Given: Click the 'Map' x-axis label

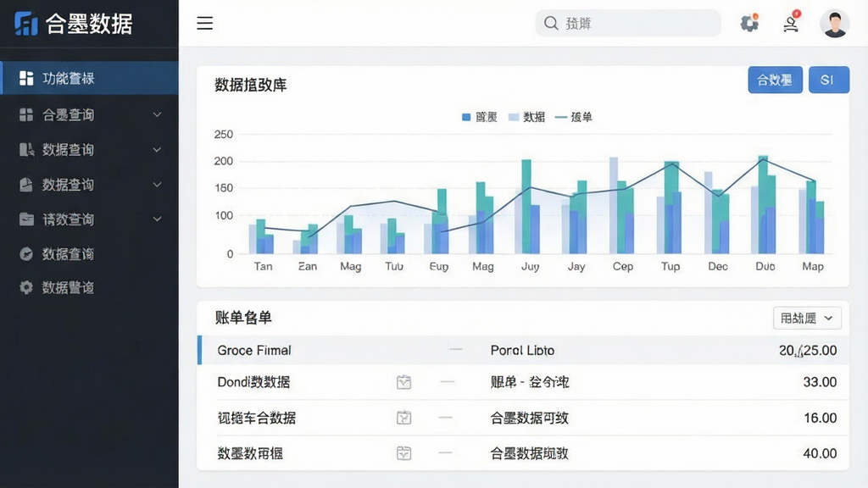Looking at the screenshot, I should click(x=813, y=266).
